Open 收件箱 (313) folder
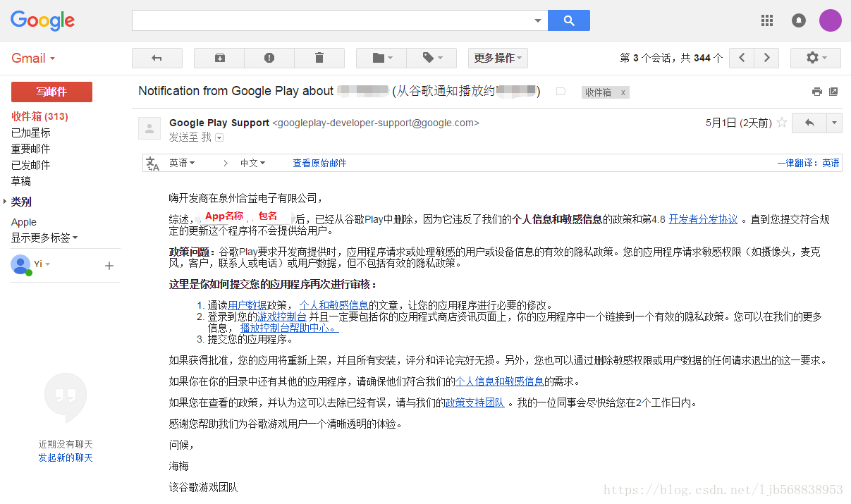The width and height of the screenshot is (851, 504). coord(39,116)
